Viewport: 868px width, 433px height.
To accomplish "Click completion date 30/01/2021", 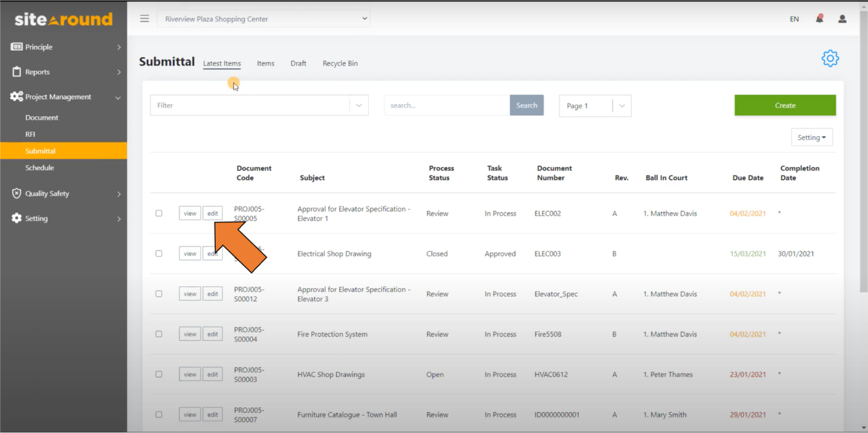I will click(x=796, y=253).
